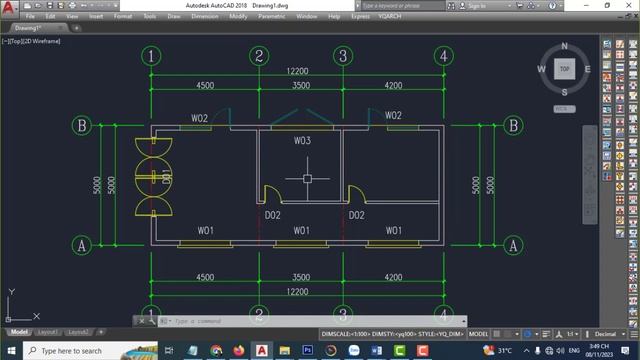Open the WCS dropdown below ViewCube
The image size is (640, 360).
point(564,109)
